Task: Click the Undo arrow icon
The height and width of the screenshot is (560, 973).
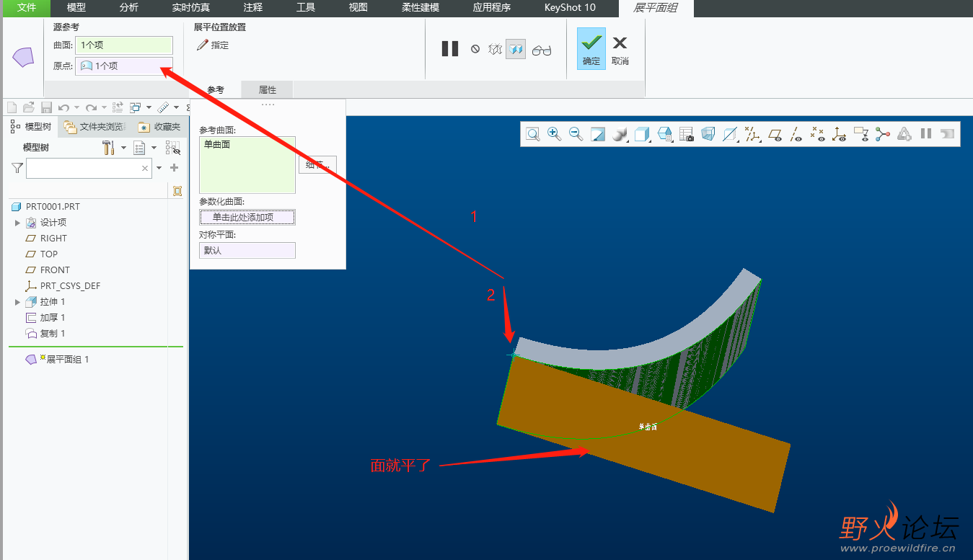Action: click(x=63, y=107)
